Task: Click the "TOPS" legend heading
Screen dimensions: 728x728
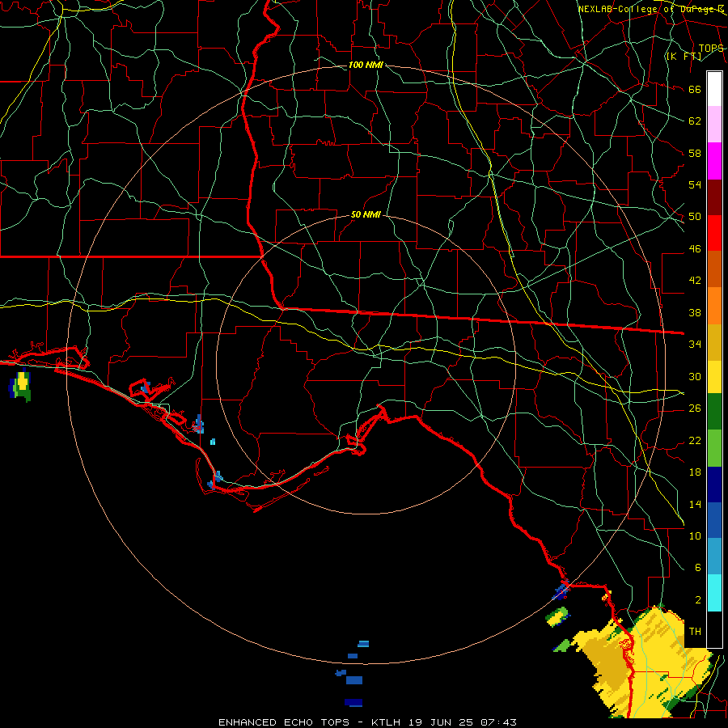Action: [x=711, y=49]
